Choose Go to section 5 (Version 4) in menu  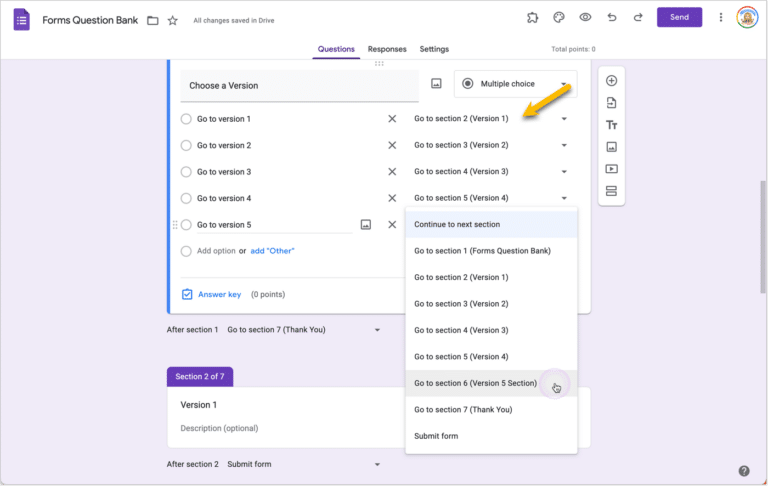point(491,357)
